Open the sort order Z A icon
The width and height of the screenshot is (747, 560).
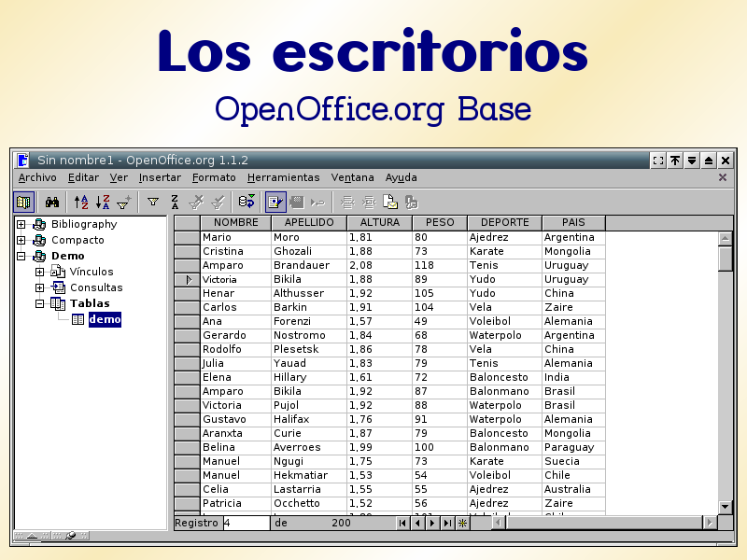pos(175,203)
